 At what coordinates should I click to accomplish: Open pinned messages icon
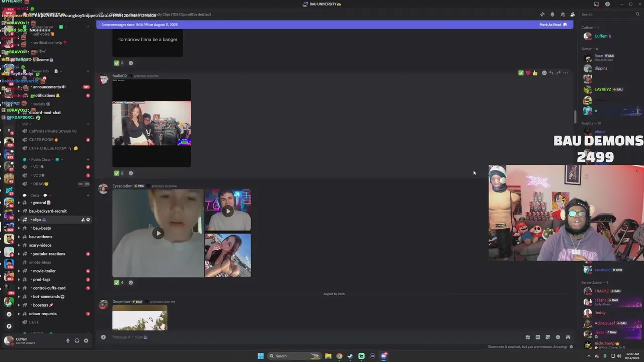tap(562, 15)
